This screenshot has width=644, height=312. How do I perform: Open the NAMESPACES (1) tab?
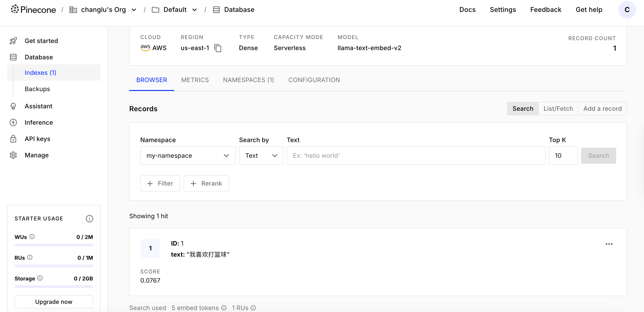tap(249, 80)
